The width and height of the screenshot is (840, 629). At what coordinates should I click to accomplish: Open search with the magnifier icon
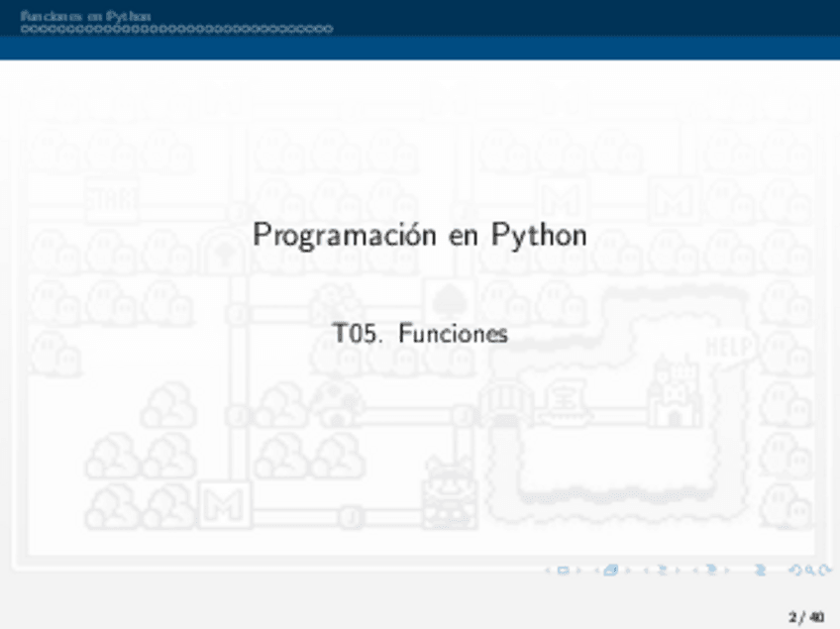pyautogui.click(x=811, y=570)
